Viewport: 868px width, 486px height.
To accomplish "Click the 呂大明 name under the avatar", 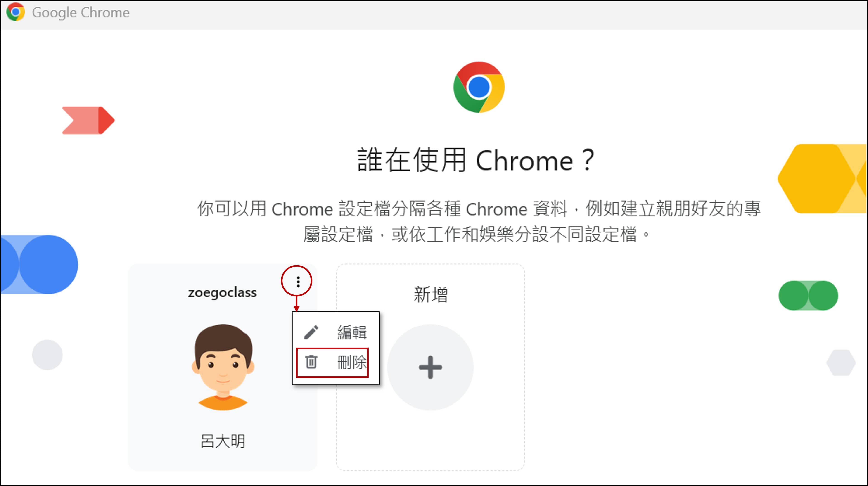I will point(223,441).
